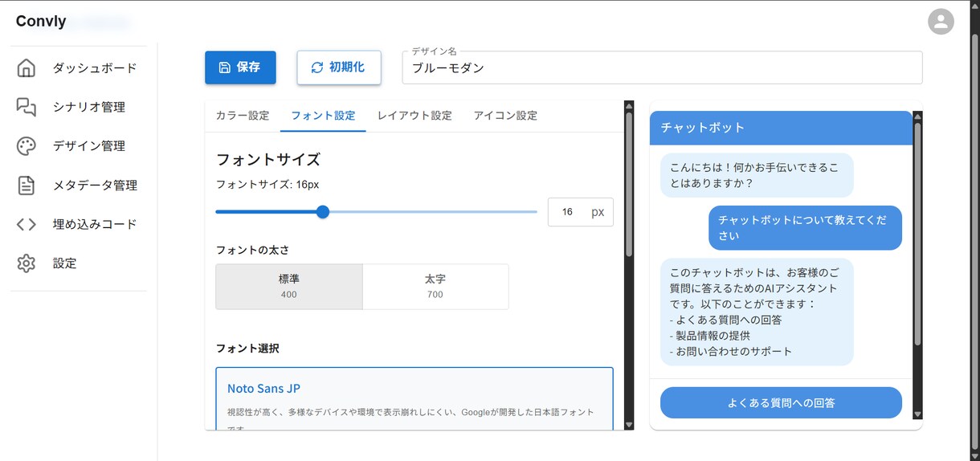The height and width of the screenshot is (461, 980).
Task: Switch to the レイアウト設定 tab
Action: point(414,116)
